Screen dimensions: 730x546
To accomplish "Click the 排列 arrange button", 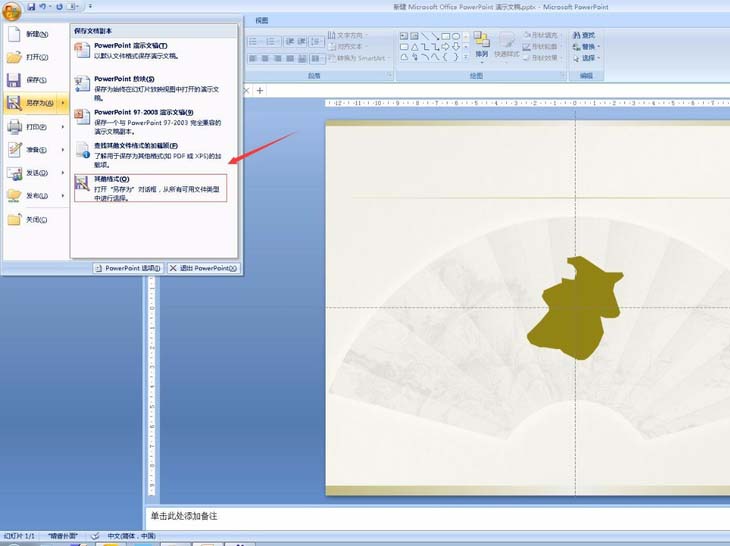I will (481, 46).
